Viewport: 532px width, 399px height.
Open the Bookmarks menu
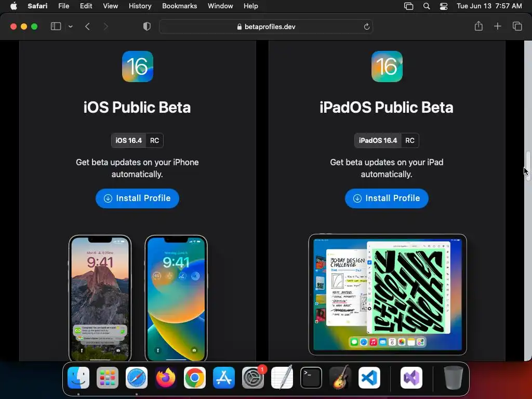click(179, 6)
